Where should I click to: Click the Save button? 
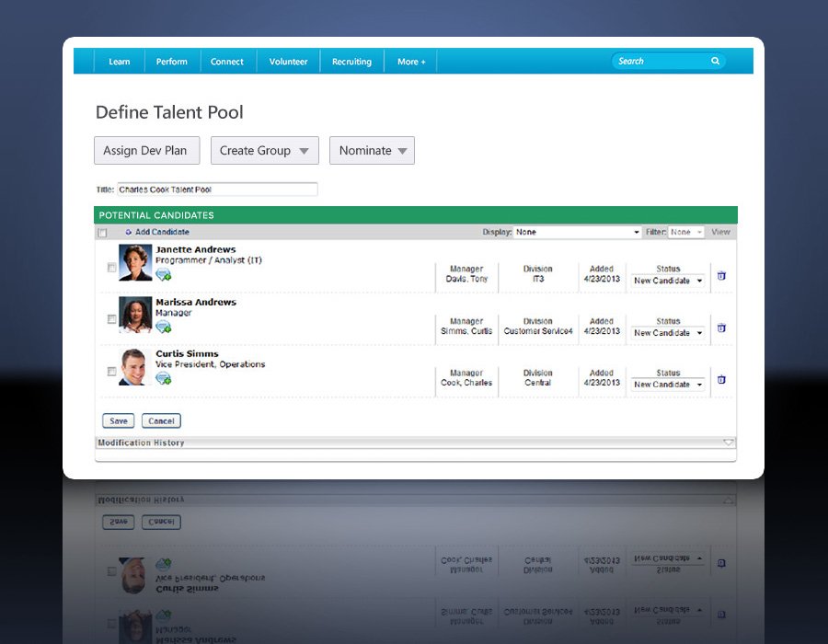(x=119, y=420)
